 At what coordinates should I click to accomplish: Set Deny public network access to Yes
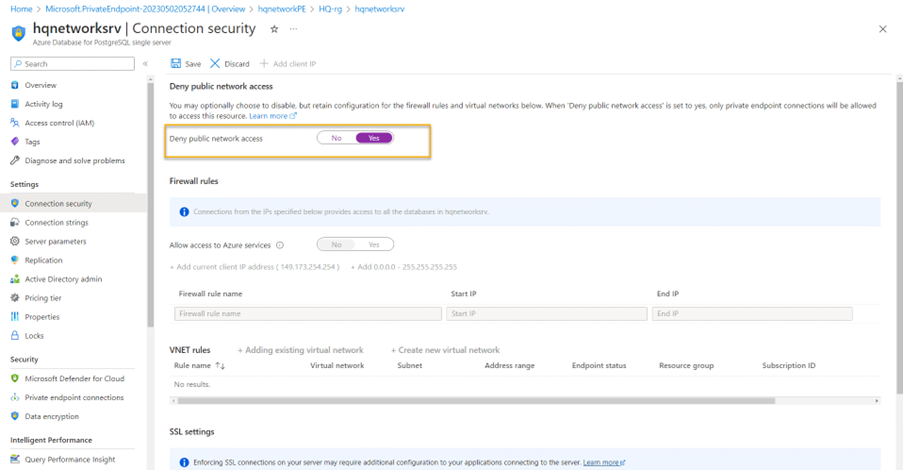point(374,138)
